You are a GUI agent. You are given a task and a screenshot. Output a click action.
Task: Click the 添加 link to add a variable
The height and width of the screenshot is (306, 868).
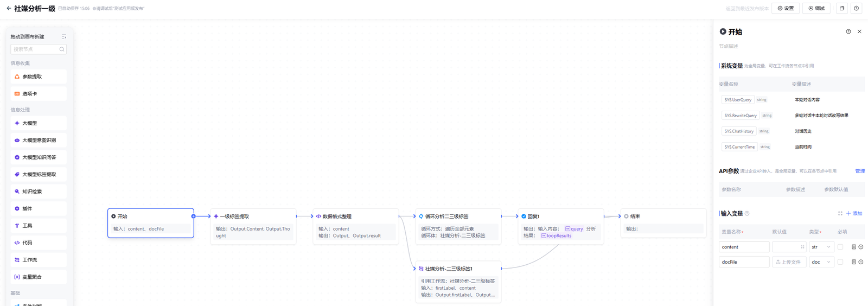click(854, 214)
